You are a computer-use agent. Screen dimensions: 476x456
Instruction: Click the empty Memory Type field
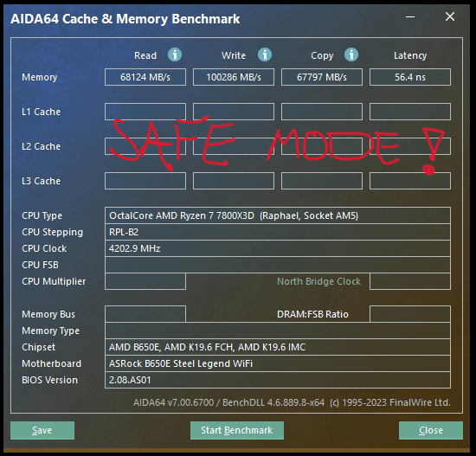coord(278,331)
